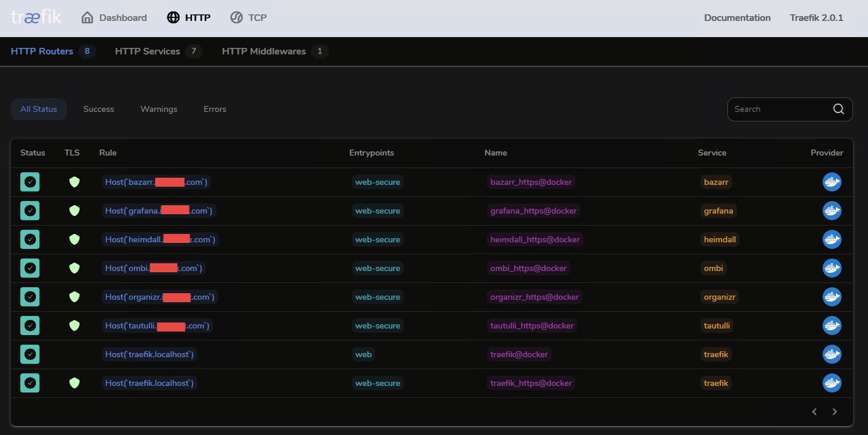The height and width of the screenshot is (435, 868).
Task: Select the HTTP Routers tab
Action: [x=53, y=51]
